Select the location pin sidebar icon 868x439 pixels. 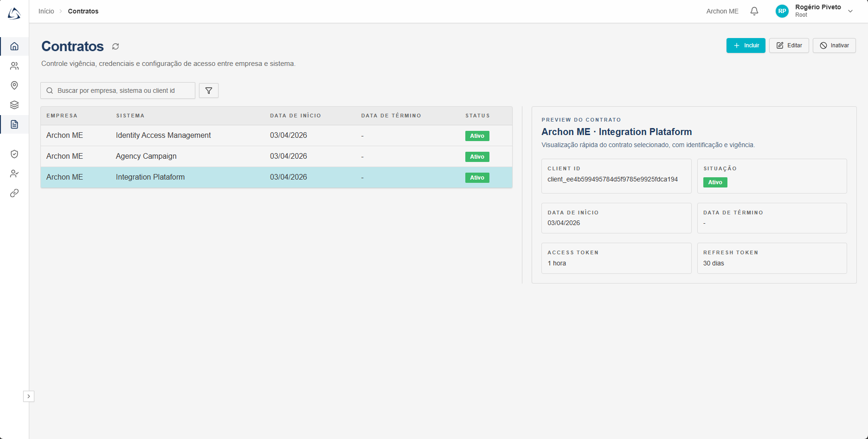point(14,85)
